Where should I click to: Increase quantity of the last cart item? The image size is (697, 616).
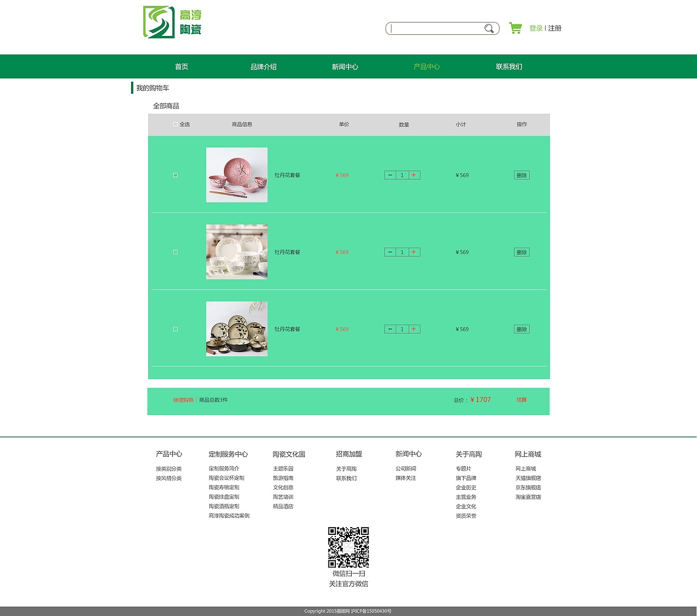pyautogui.click(x=414, y=329)
